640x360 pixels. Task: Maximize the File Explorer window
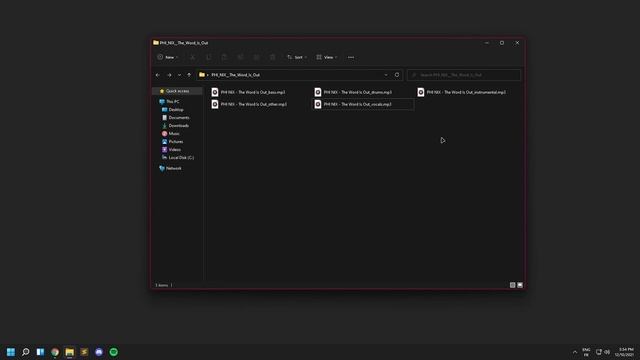coord(502,43)
